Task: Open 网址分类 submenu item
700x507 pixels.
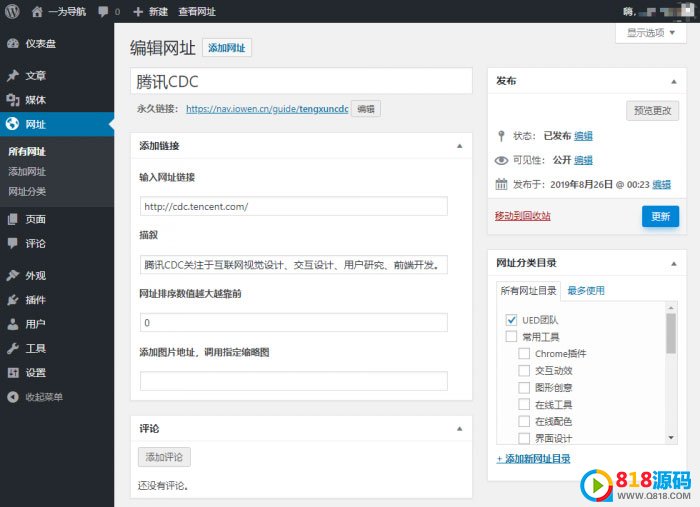Action: (27, 191)
